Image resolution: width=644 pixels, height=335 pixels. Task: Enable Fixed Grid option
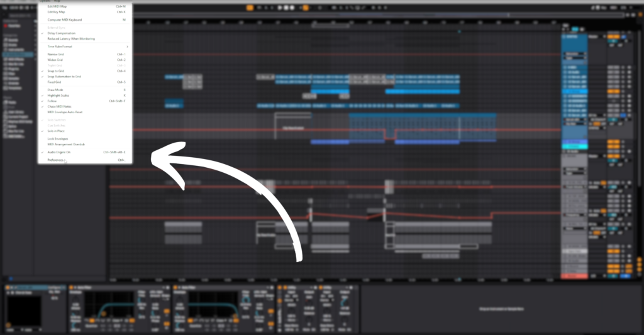pos(54,82)
